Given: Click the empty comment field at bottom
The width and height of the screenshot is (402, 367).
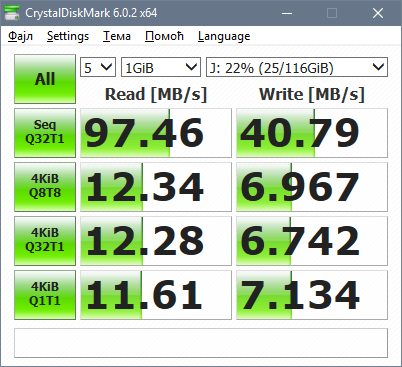Looking at the screenshot, I should coord(201,343).
